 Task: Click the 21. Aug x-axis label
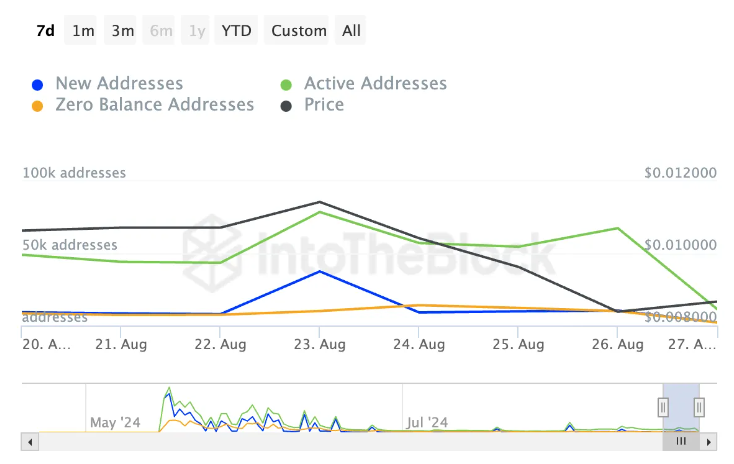click(121, 345)
